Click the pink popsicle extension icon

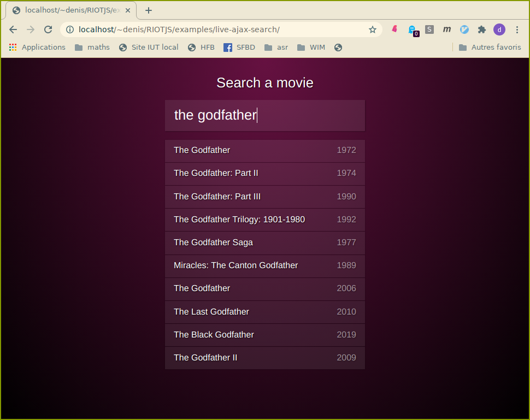pos(394,29)
